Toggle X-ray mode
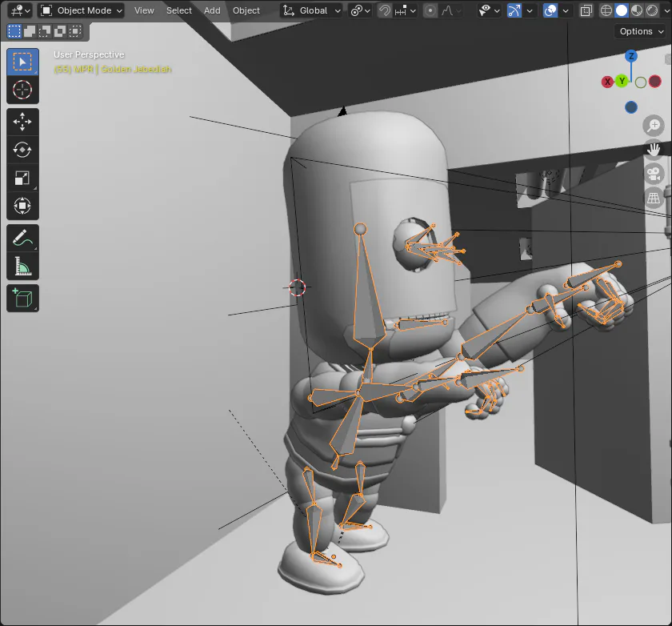This screenshot has width=672, height=626. [x=586, y=10]
